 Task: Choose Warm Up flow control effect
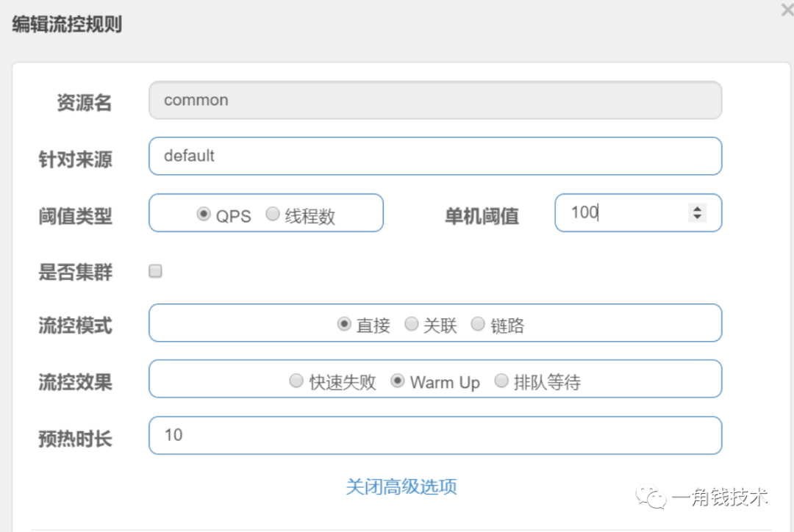(x=398, y=381)
